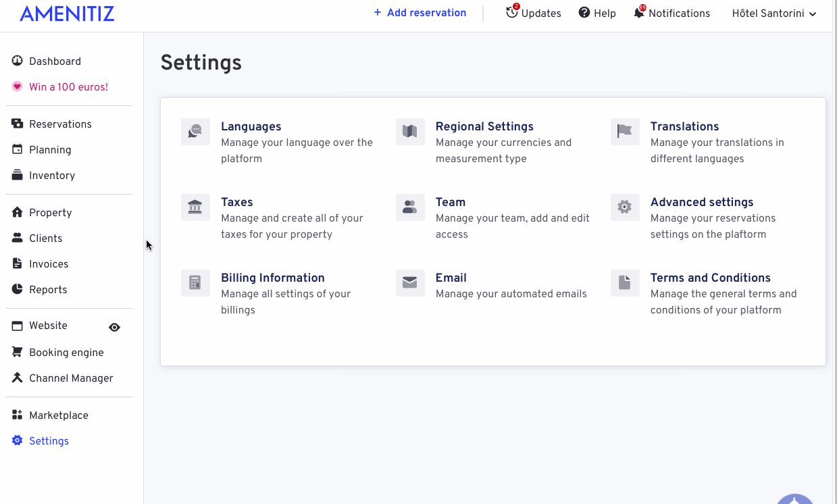Click the Updates clock icon

pyautogui.click(x=512, y=12)
